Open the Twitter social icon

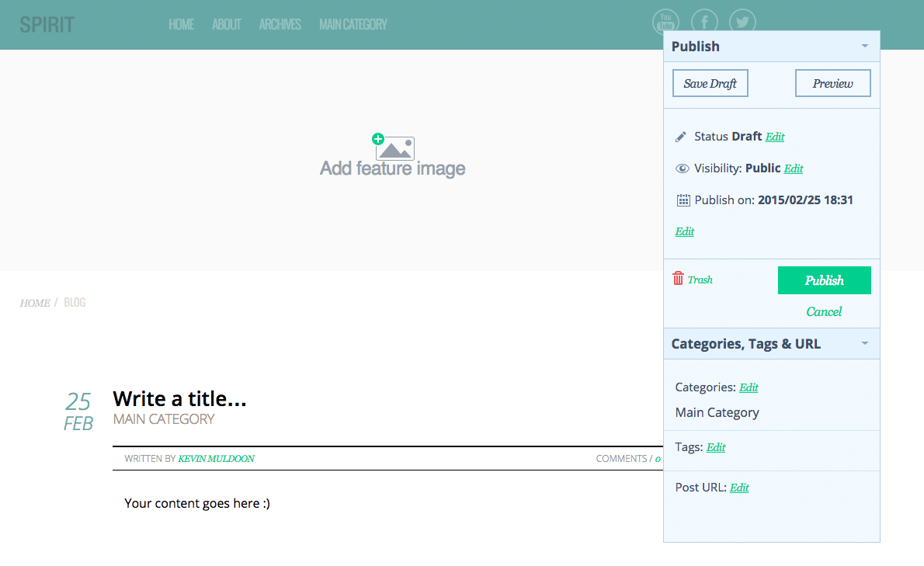[742, 22]
